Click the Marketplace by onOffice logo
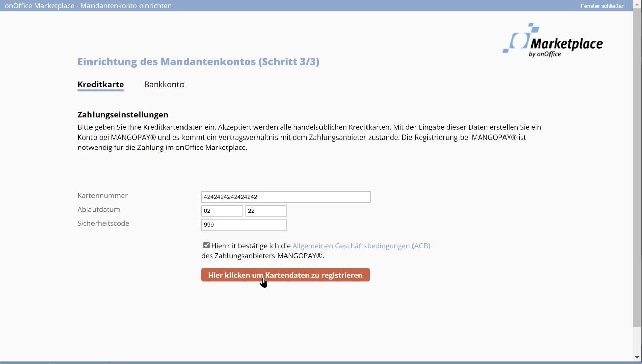 tap(553, 40)
